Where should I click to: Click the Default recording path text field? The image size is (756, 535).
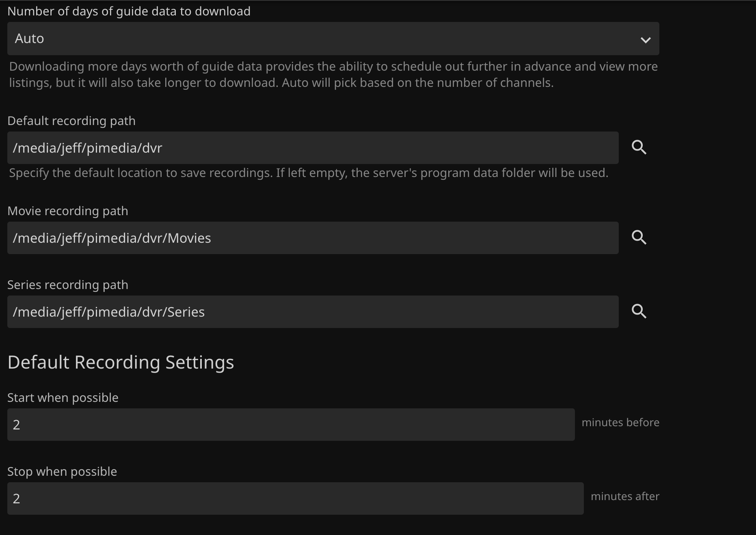(x=313, y=148)
